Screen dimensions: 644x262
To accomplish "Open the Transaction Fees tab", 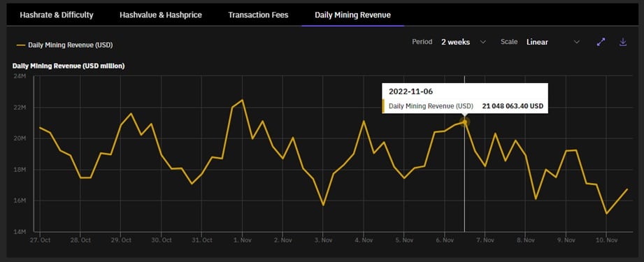I will [x=258, y=15].
